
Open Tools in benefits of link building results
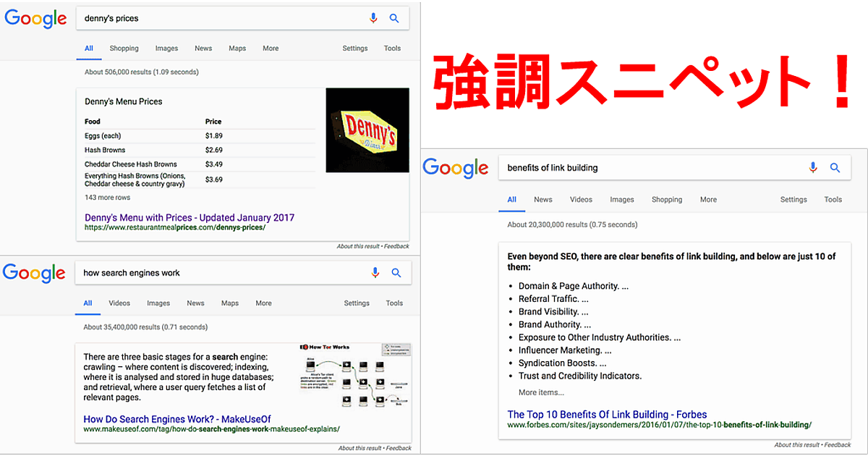[833, 200]
